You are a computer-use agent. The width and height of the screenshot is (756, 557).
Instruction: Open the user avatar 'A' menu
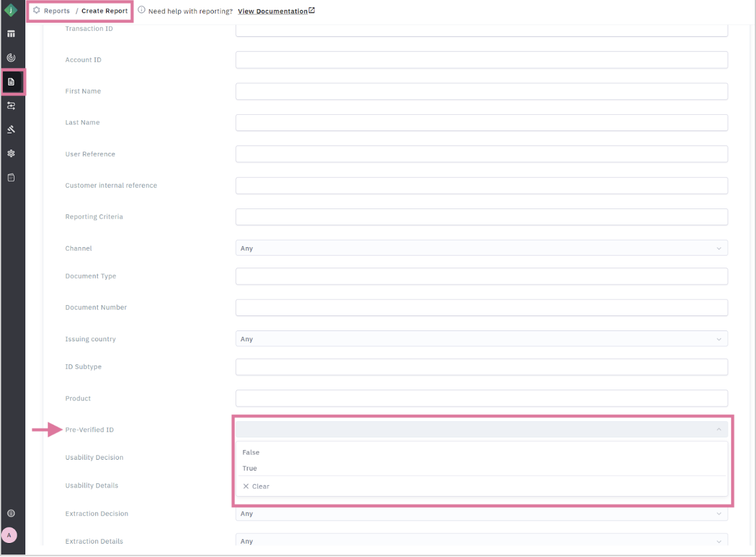(x=9, y=535)
